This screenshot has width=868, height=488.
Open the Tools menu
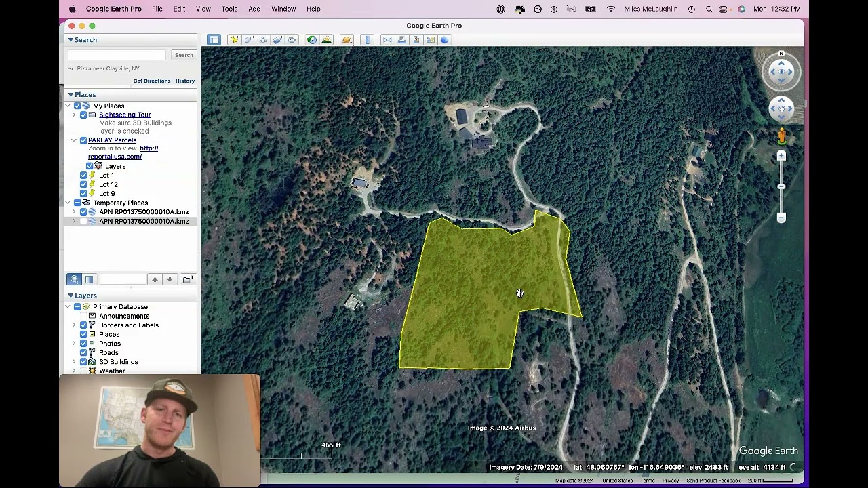[229, 9]
